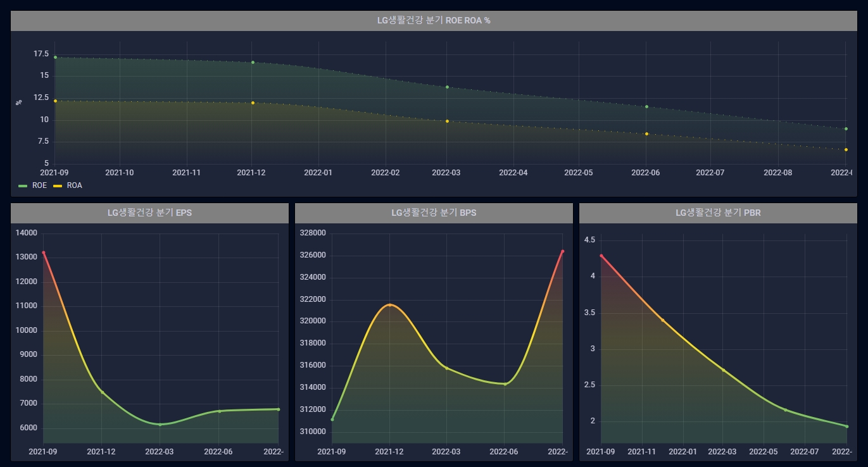Click the EPS peak point at 2021-09
The image size is (868, 467).
(x=44, y=252)
